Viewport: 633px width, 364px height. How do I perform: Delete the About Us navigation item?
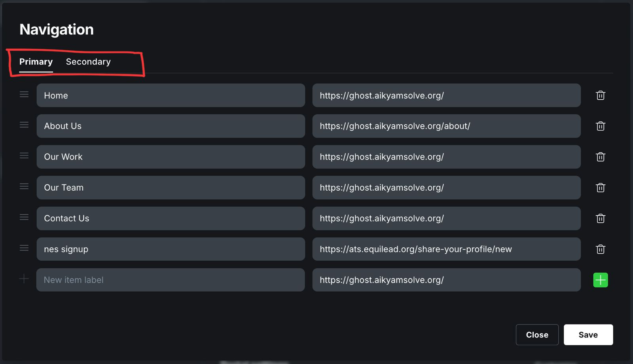tap(600, 126)
